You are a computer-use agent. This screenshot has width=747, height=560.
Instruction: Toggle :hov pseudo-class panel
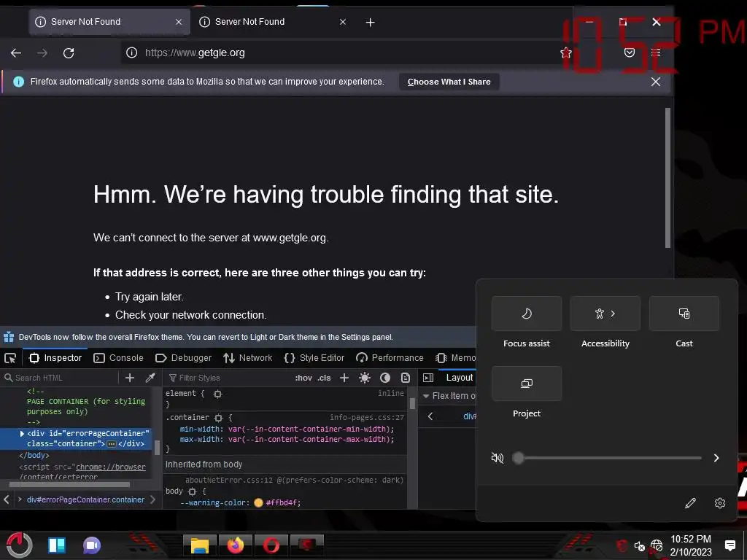coord(303,378)
